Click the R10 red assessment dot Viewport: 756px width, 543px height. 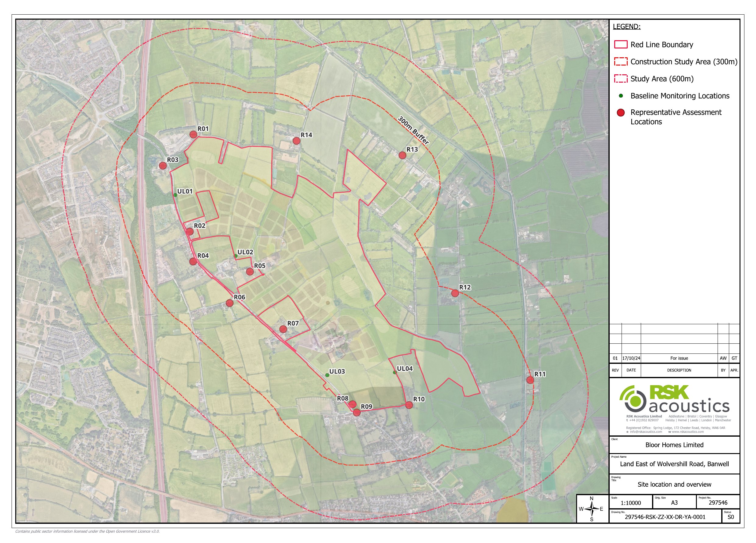[x=409, y=405]
